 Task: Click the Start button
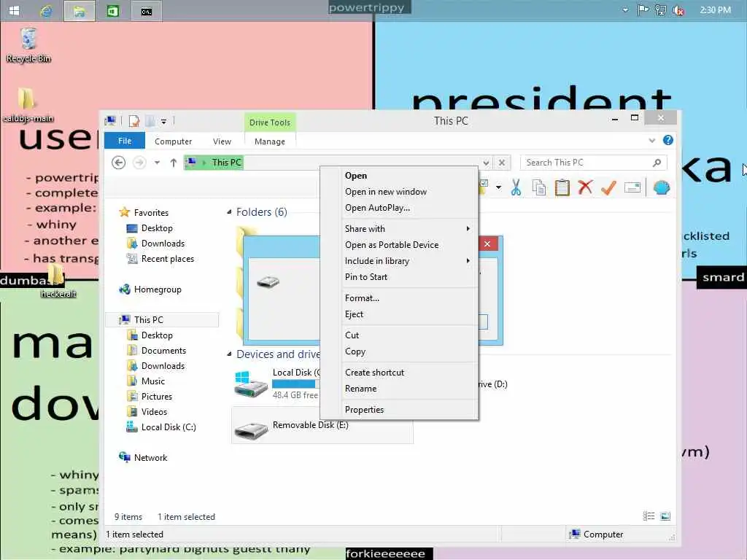coord(14,10)
